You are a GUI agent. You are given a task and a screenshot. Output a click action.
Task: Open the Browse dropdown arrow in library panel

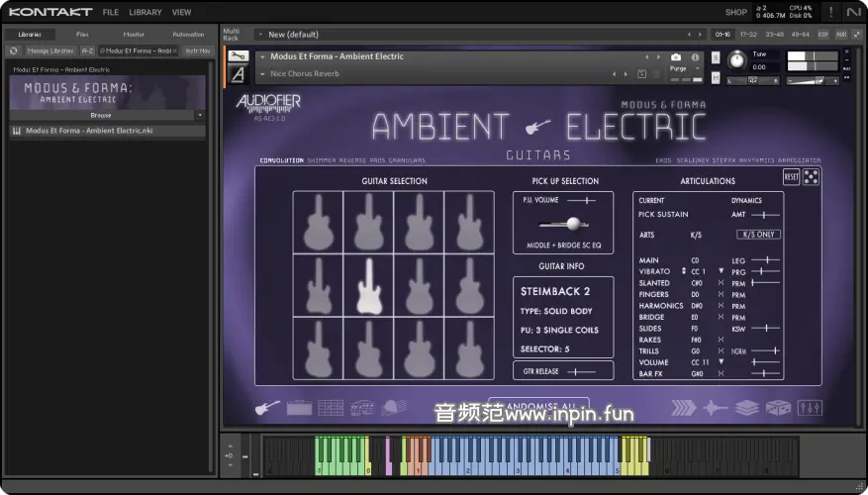pyautogui.click(x=200, y=115)
